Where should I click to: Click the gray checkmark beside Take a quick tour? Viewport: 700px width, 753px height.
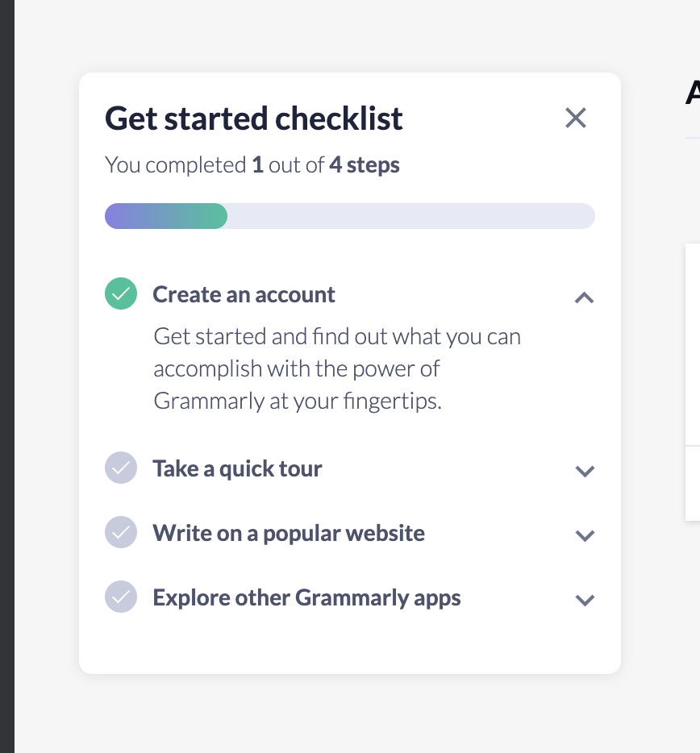[x=121, y=468]
